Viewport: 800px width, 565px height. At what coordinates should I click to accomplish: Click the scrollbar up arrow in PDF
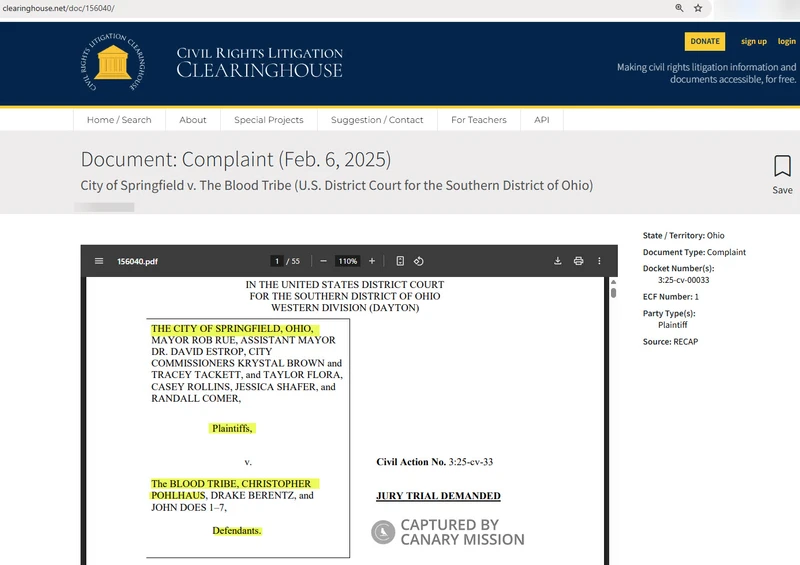click(613, 282)
